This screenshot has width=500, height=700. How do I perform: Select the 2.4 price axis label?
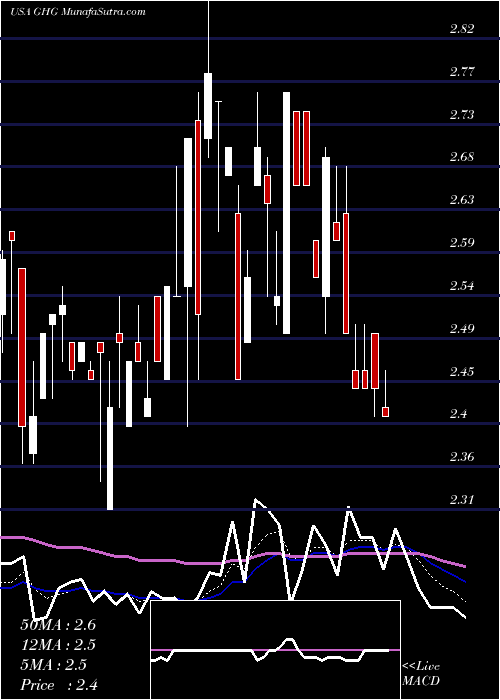click(x=459, y=414)
